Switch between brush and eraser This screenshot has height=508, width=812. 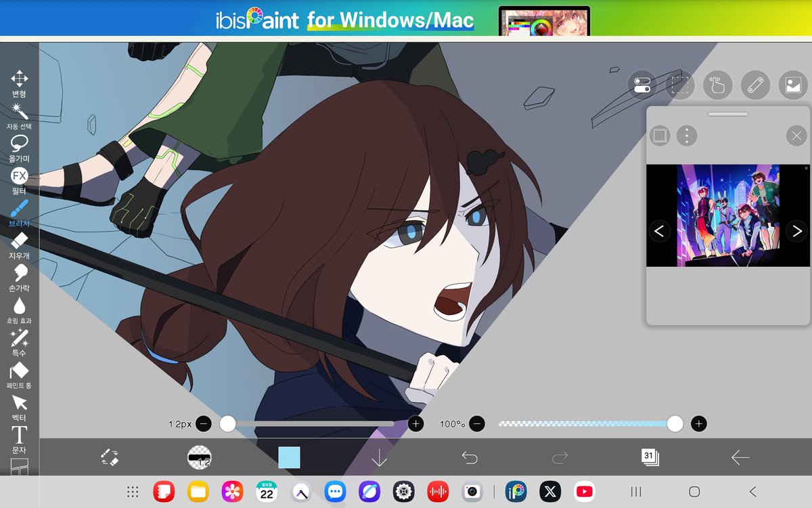(x=109, y=457)
